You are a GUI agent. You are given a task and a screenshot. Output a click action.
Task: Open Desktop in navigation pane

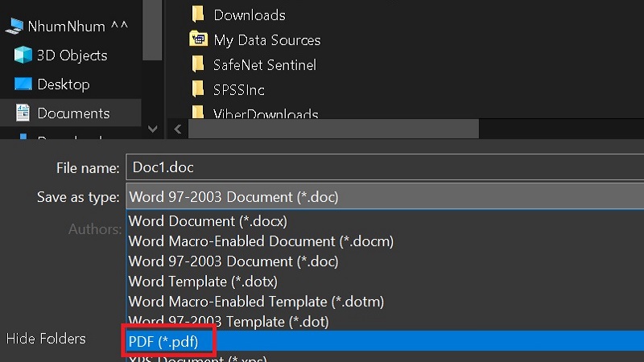coord(64,84)
